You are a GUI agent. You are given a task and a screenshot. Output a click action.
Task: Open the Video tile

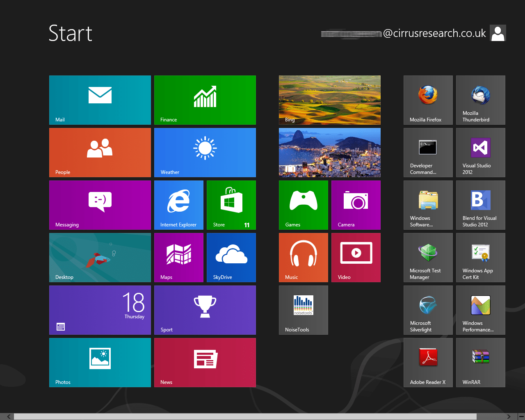pos(356,258)
